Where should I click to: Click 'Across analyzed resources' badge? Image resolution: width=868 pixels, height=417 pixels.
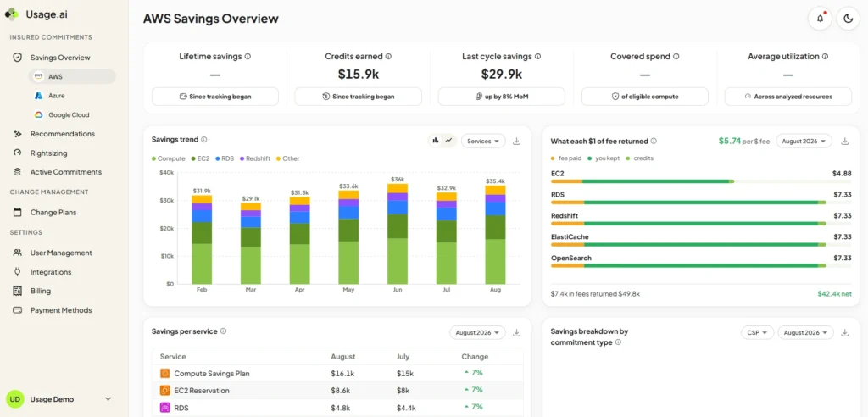point(787,97)
